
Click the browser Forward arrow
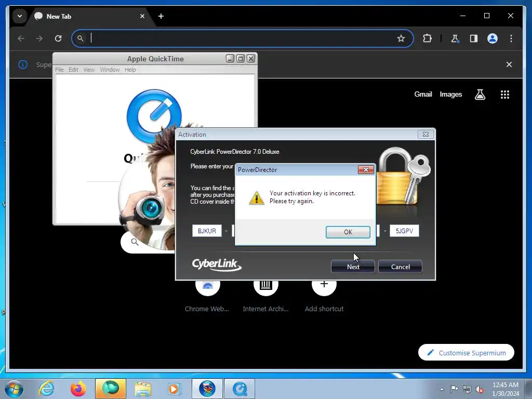click(x=39, y=38)
